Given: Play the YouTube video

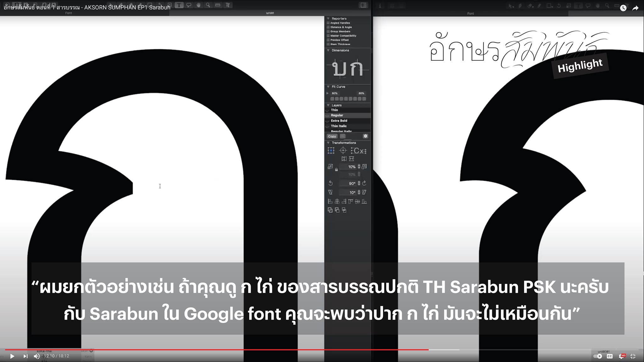Looking at the screenshot, I should pyautogui.click(x=12, y=356).
